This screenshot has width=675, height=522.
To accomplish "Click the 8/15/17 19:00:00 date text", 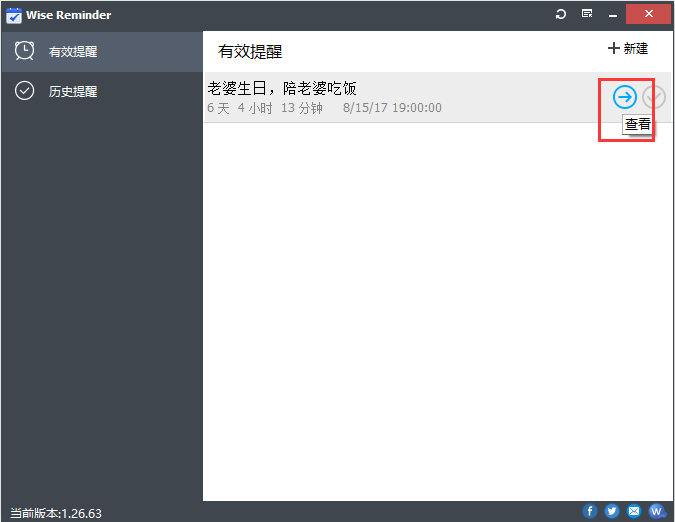I will (x=392, y=108).
